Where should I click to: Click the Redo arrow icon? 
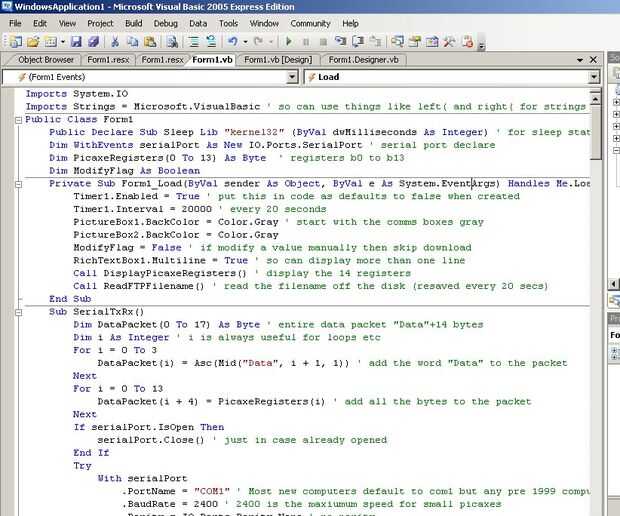[259, 41]
